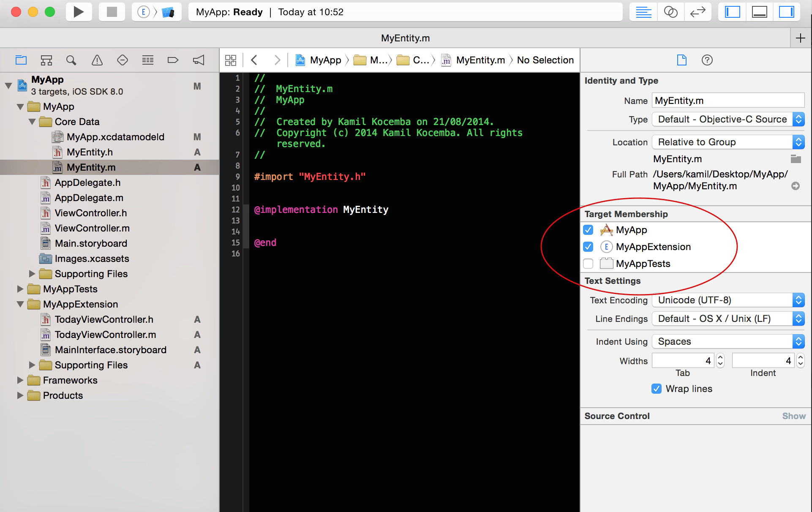Select MyEntity.m in the jump bar
This screenshot has width=812, height=512.
[473, 60]
